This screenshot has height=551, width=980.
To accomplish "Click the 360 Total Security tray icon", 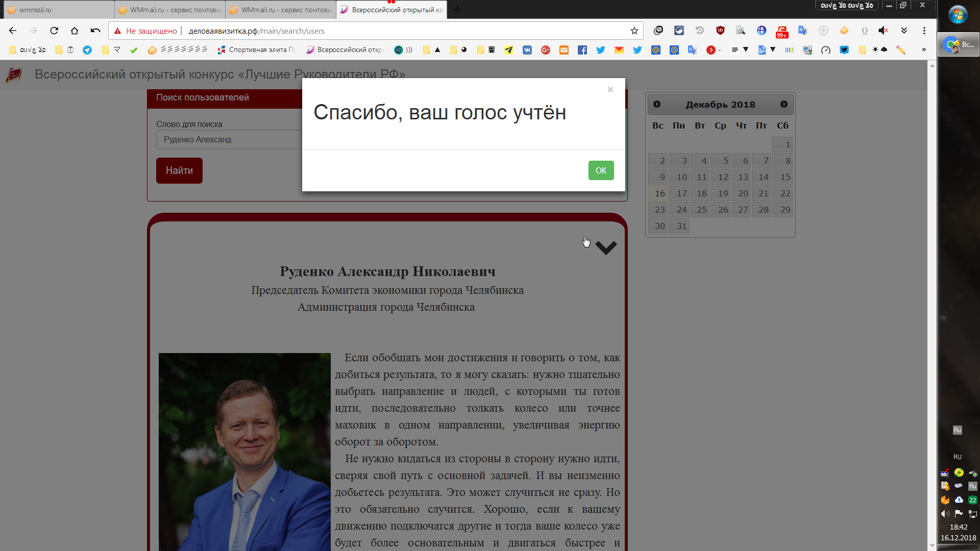I will [x=959, y=472].
